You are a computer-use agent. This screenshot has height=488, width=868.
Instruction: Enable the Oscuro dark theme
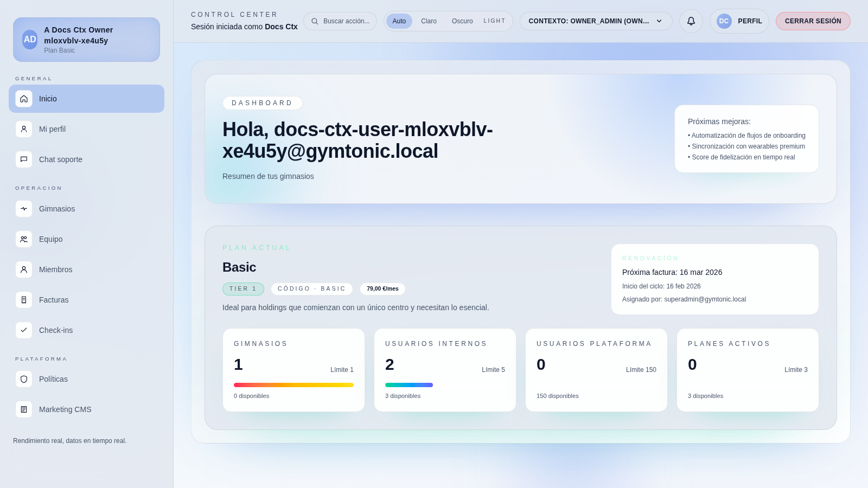(462, 21)
